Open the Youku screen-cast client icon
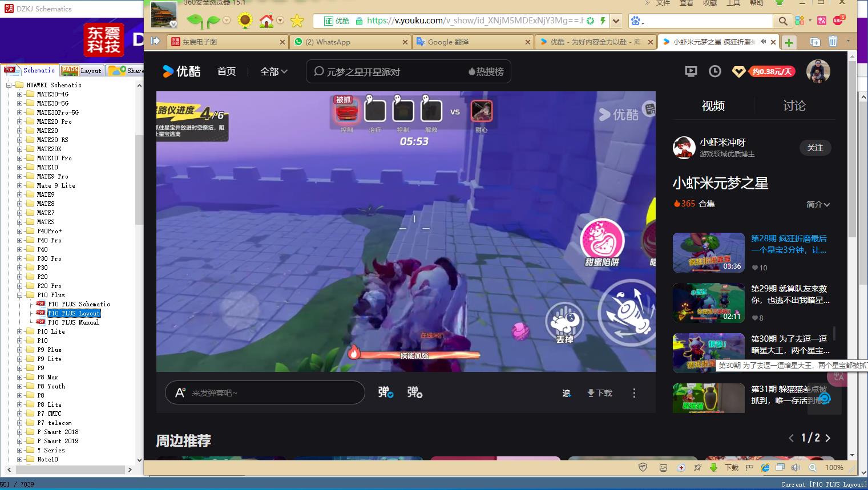The image size is (868, 490). pyautogui.click(x=691, y=71)
